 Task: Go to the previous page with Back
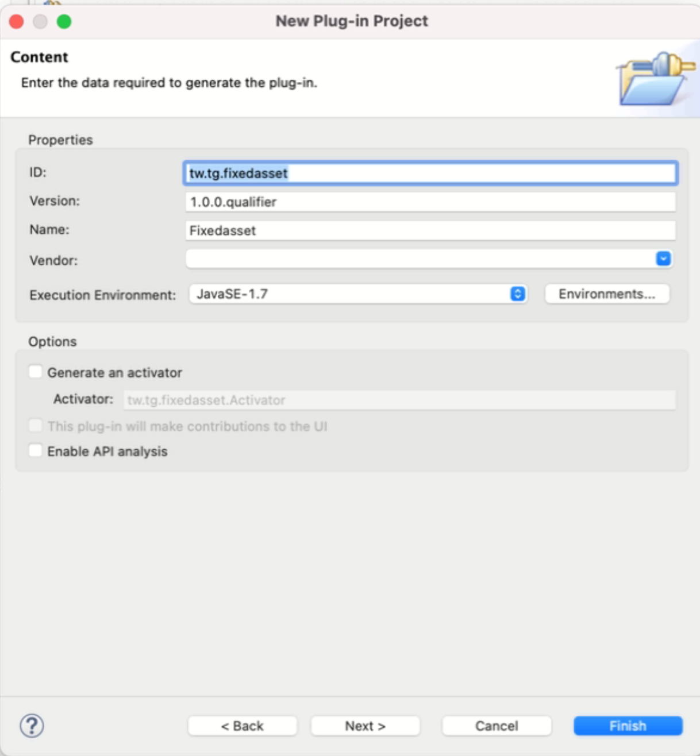coord(243,726)
